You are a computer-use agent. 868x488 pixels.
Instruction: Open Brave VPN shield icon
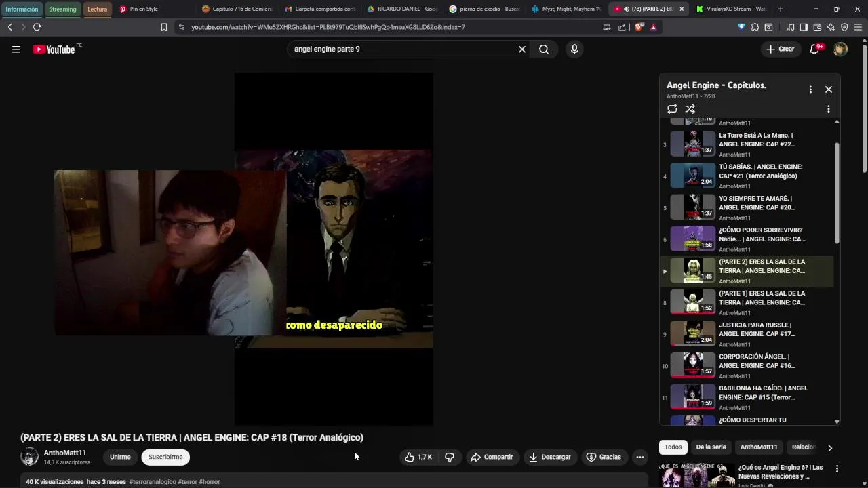coord(844,27)
